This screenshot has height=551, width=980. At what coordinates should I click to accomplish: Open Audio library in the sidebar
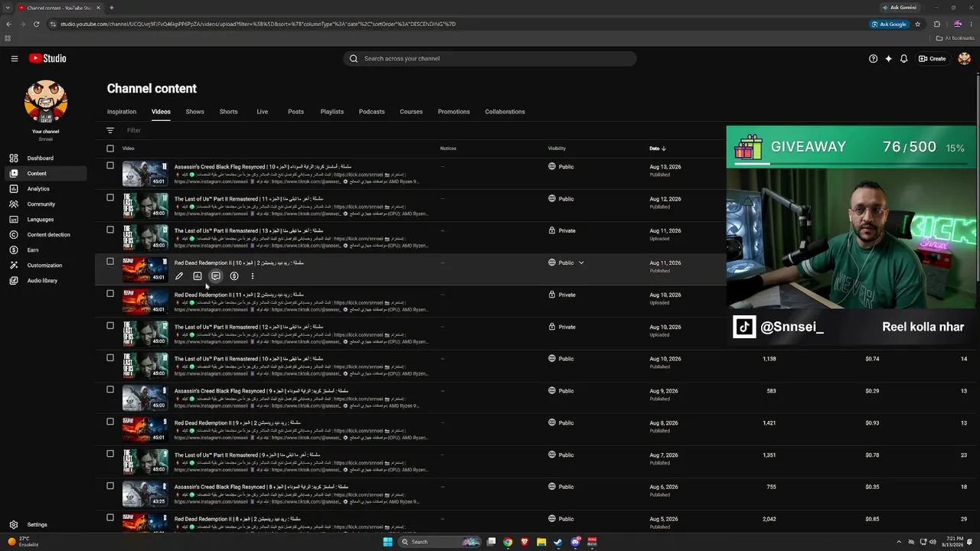[x=46, y=281]
